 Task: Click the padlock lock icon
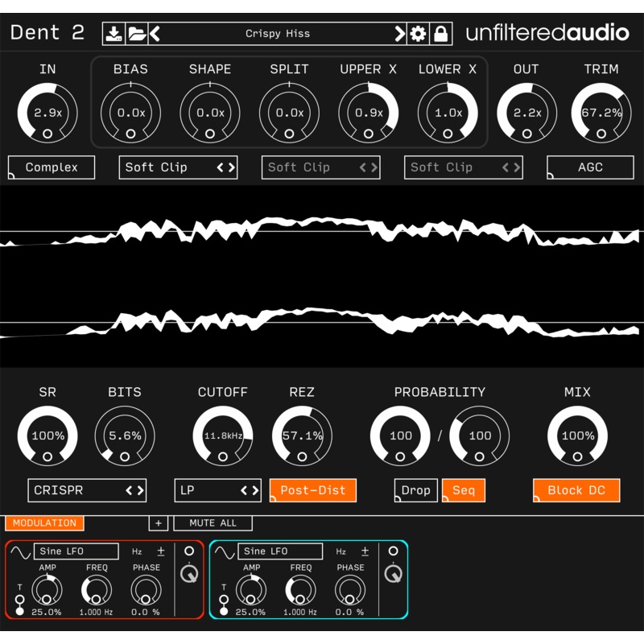point(440,34)
